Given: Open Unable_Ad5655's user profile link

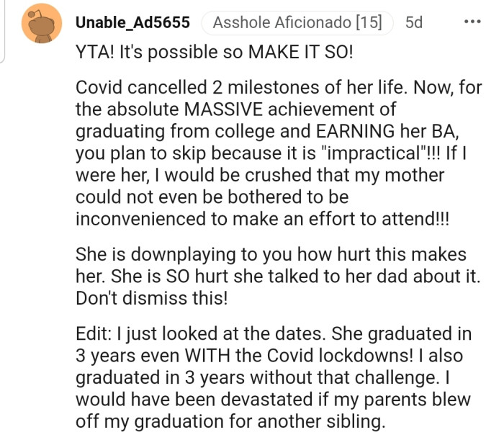Looking at the screenshot, I should point(132,23).
